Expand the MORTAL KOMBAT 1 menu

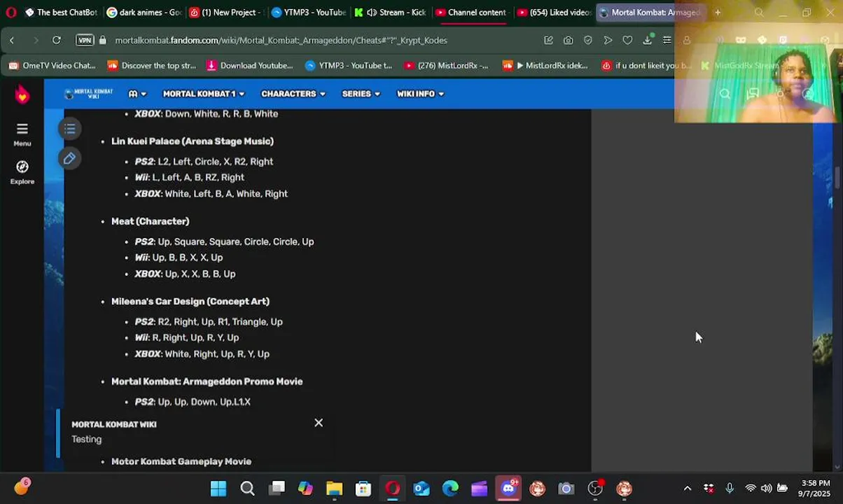point(204,94)
